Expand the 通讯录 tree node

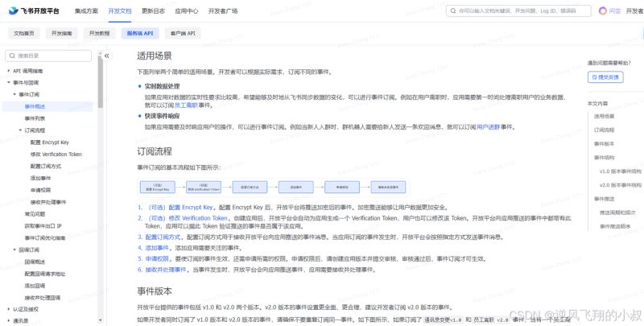tap(9, 320)
